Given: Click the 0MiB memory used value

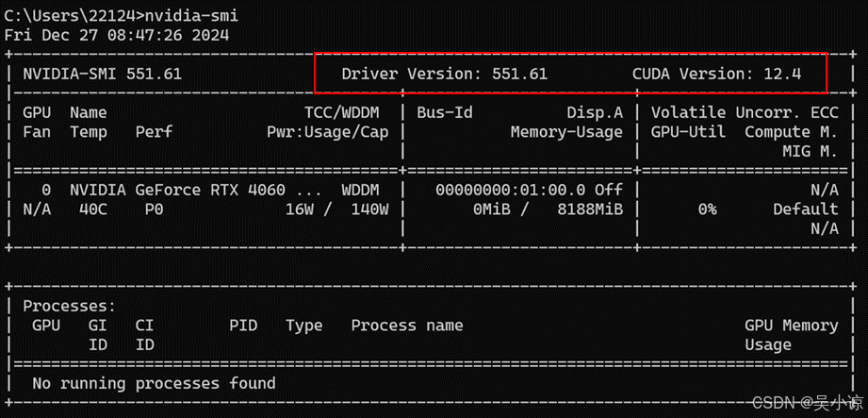Looking at the screenshot, I should coord(492,209).
